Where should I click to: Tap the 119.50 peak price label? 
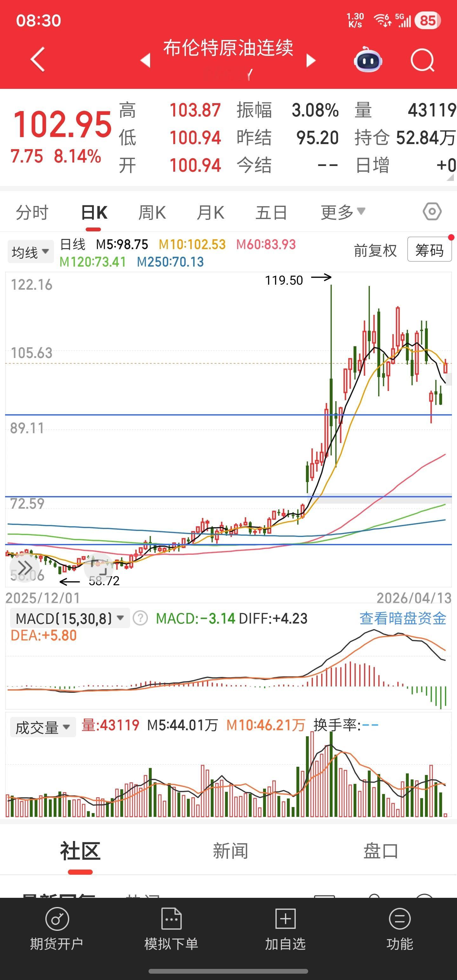point(284,280)
